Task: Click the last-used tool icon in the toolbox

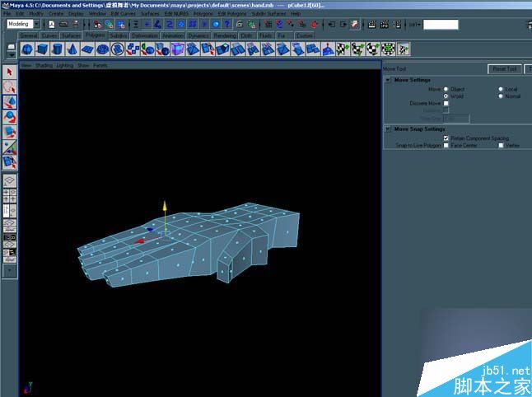Action: point(10,162)
